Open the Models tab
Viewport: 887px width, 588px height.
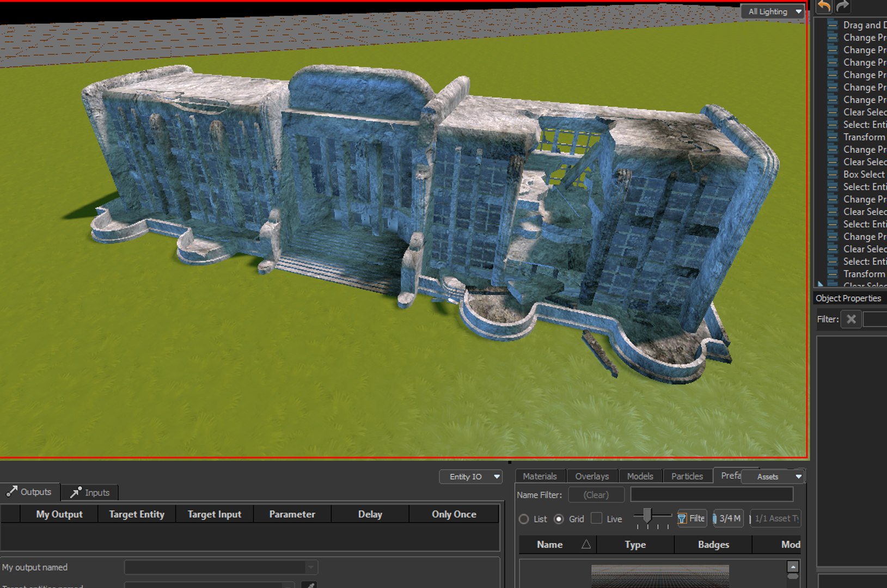pos(640,476)
